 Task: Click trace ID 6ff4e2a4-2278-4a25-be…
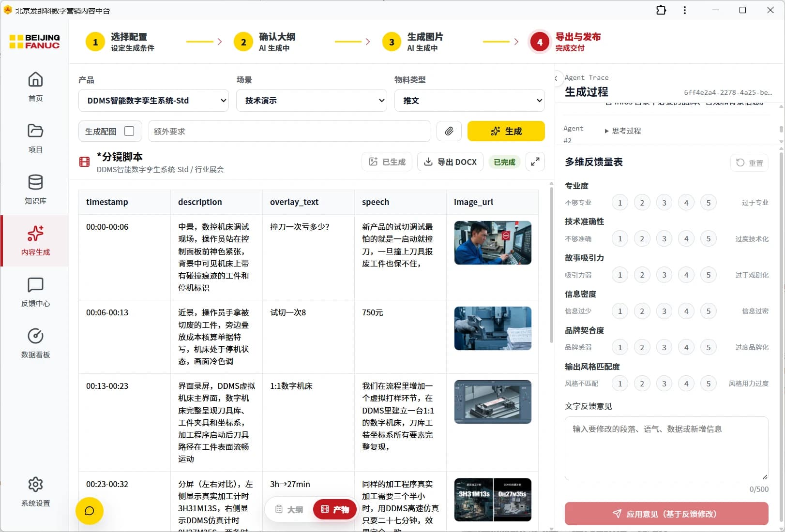(x=728, y=92)
